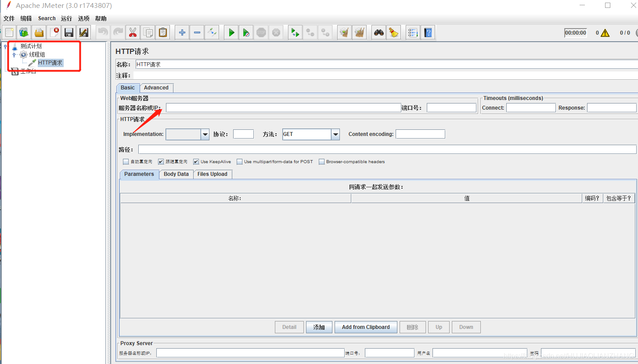
Task: Click the Stop test icon
Action: [261, 32]
